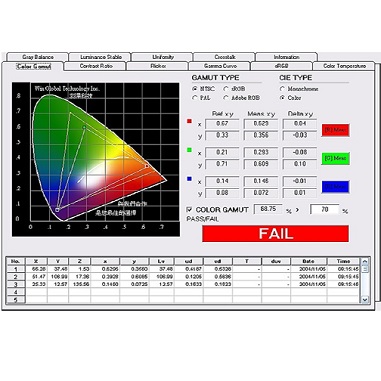Click the red [R] Meas button

click(x=335, y=130)
